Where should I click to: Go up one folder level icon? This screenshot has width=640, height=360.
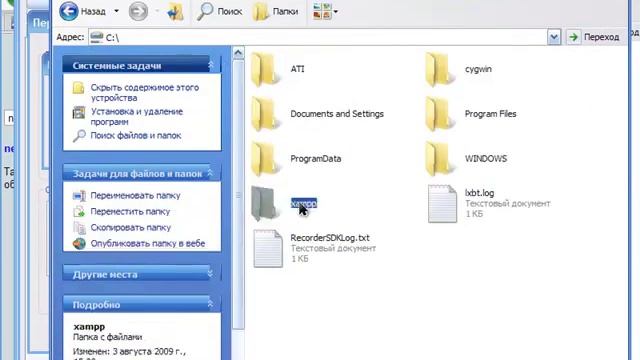click(176, 11)
